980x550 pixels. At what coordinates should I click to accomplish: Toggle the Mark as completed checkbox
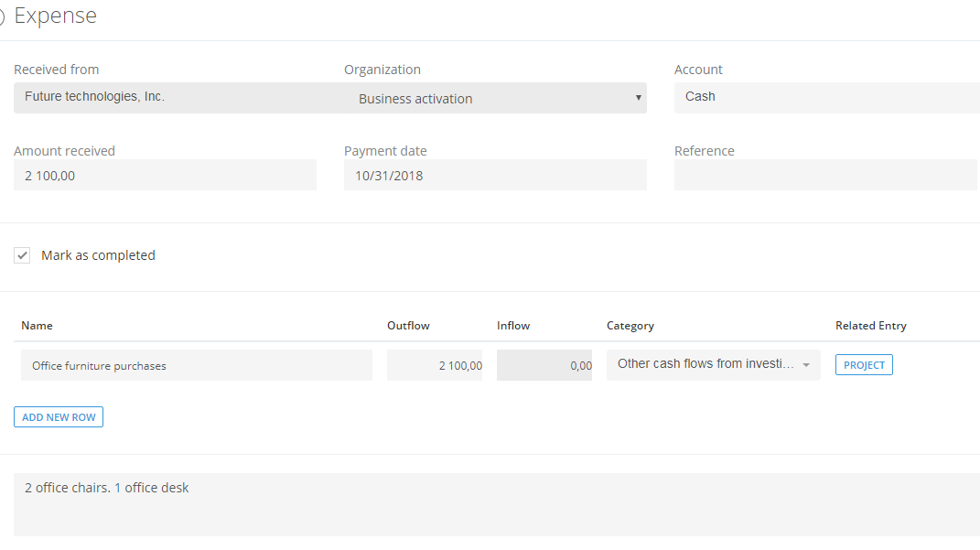pyautogui.click(x=22, y=255)
